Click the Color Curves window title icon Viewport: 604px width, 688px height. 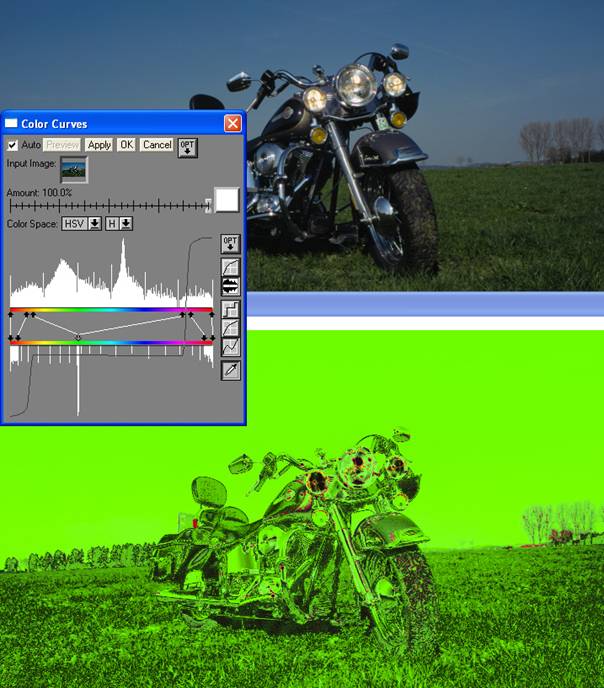[11, 124]
